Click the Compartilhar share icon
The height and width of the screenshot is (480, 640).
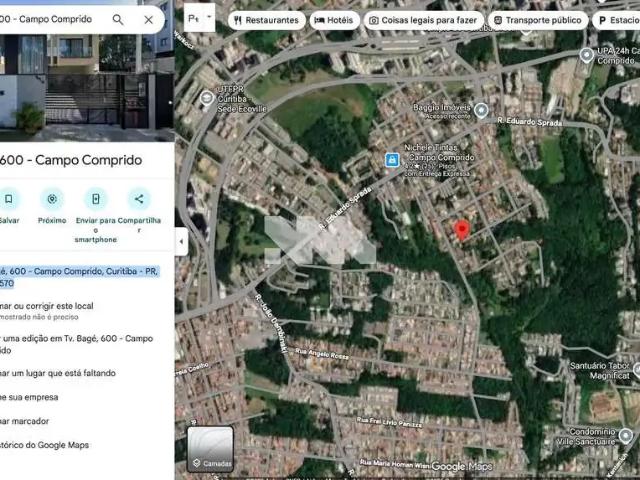(139, 199)
